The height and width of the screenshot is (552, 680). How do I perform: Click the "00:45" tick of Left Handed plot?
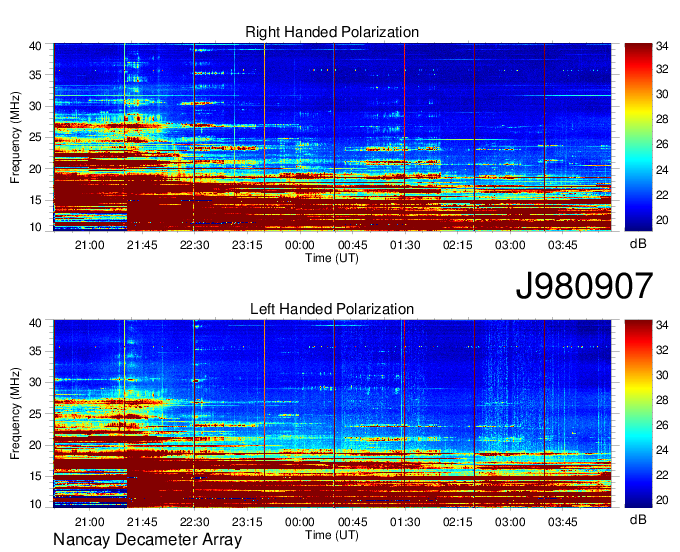(352, 522)
